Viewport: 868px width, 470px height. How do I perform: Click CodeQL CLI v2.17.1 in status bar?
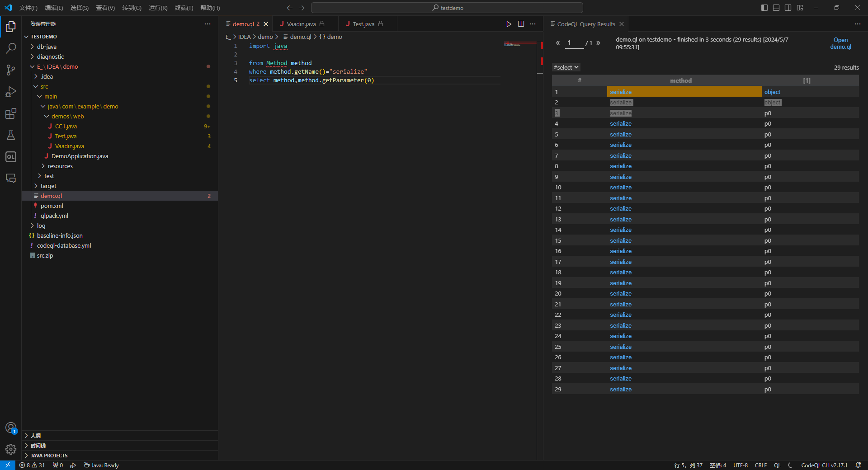click(824, 465)
